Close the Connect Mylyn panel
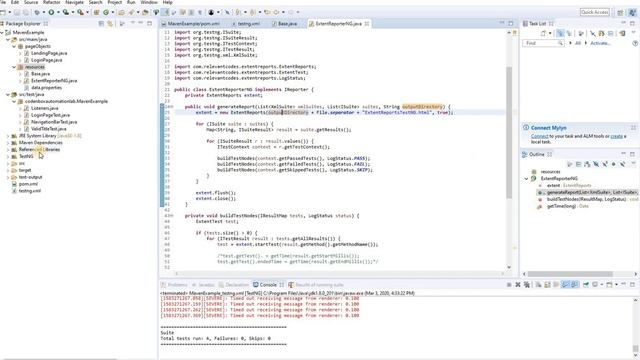The image size is (640, 360). click(633, 128)
